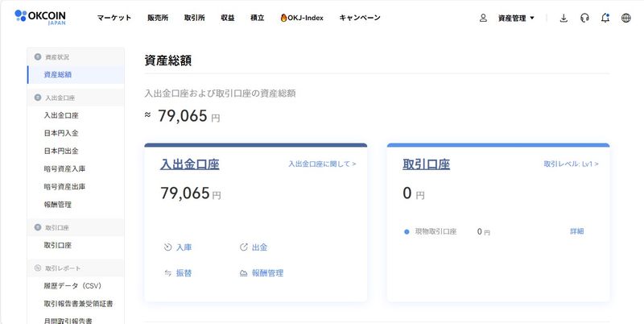Screen dimensions: 644x324
Task: Select 日本円入金 in sidebar
Action: coord(61,133)
